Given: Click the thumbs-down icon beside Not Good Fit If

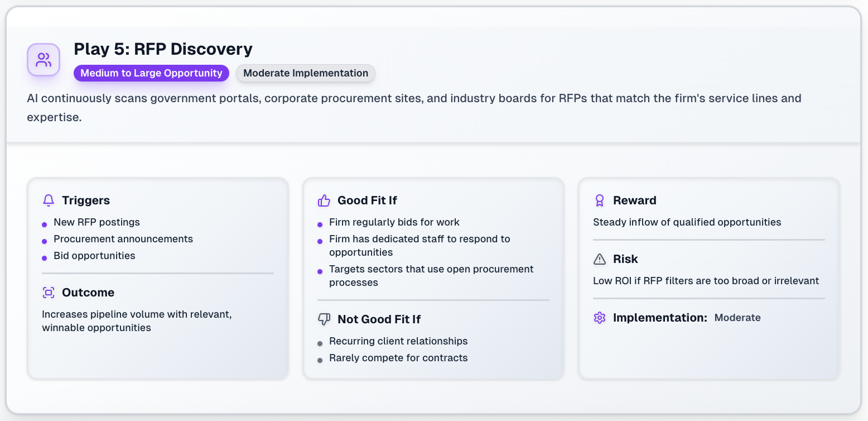Looking at the screenshot, I should (x=324, y=319).
